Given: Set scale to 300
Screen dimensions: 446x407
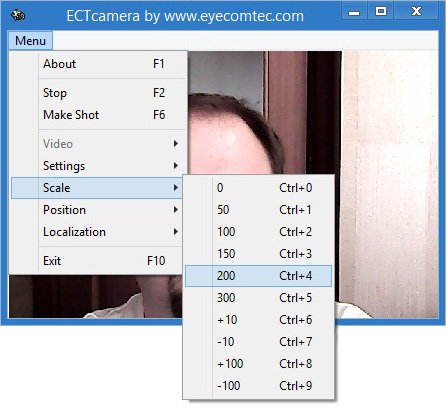Looking at the screenshot, I should coord(258,298).
